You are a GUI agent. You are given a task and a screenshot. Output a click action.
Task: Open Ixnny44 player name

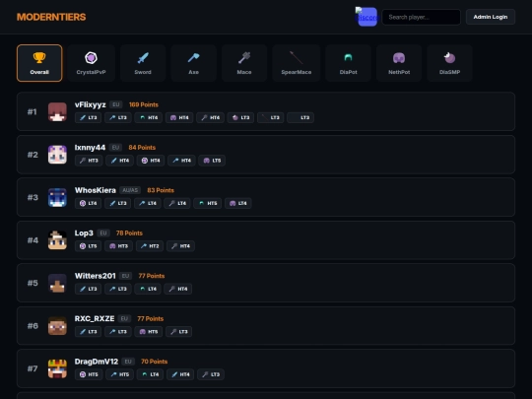(x=90, y=148)
